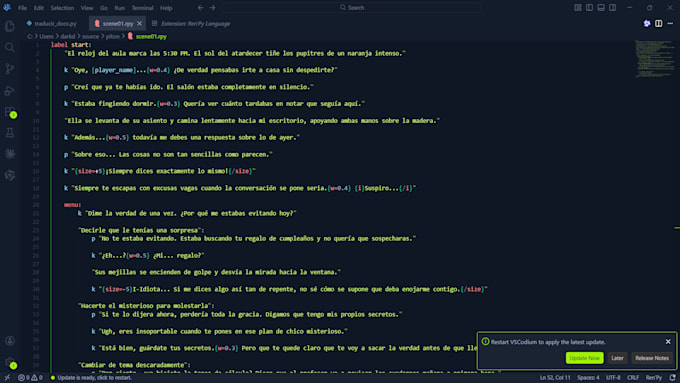
Task: Click the starburst icon in activity bar
Action: [x=10, y=154]
